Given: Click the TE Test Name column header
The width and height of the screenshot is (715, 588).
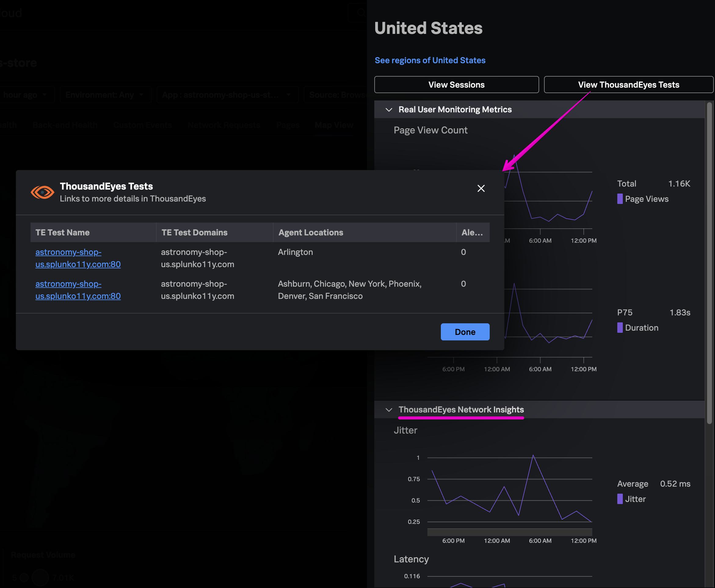Looking at the screenshot, I should [62, 232].
